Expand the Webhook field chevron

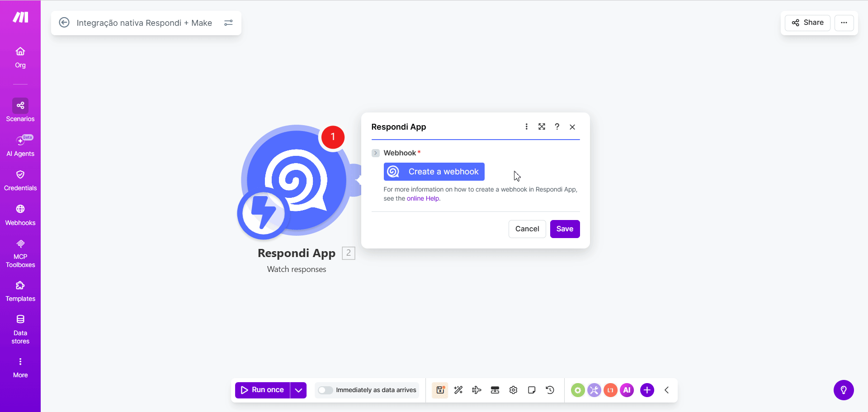tap(376, 153)
